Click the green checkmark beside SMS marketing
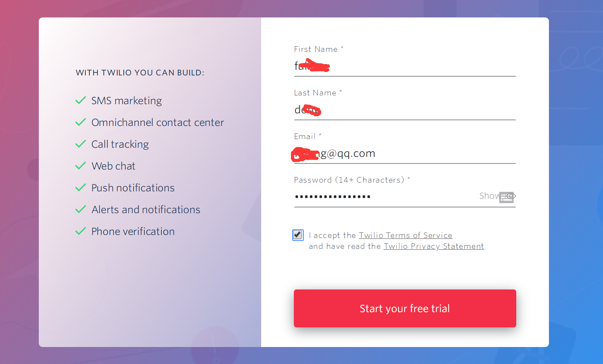603x364 pixels. pos(81,101)
